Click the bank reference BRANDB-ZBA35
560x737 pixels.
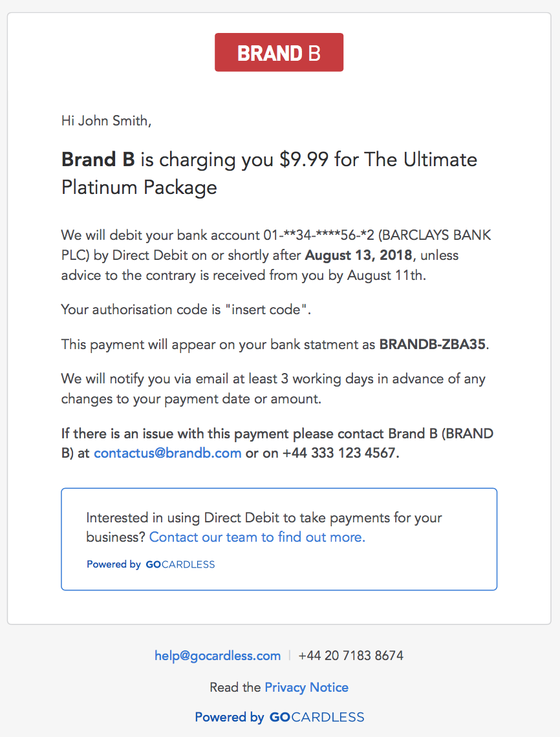(x=433, y=345)
